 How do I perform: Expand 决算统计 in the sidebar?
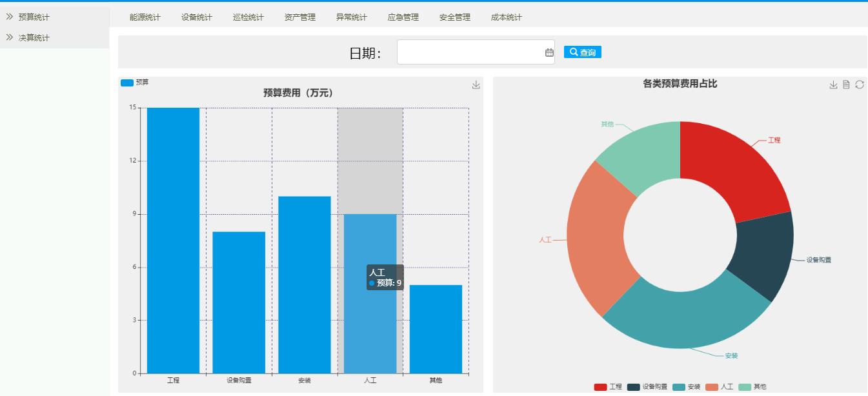point(34,38)
